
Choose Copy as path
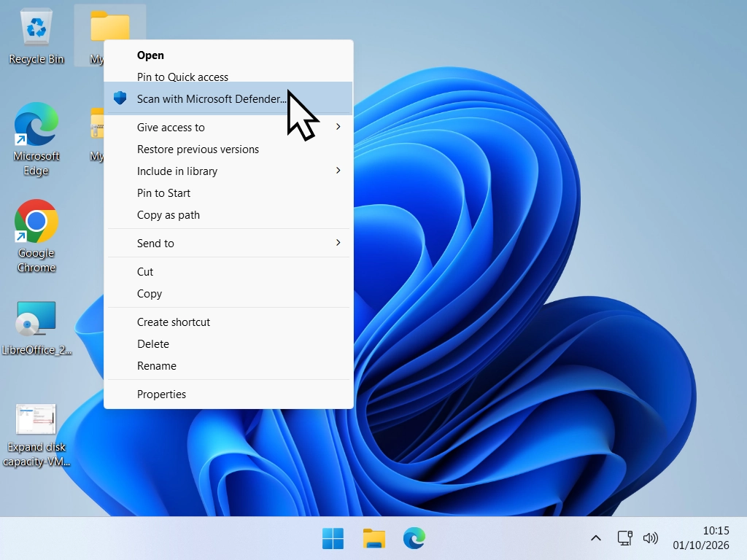click(228, 215)
